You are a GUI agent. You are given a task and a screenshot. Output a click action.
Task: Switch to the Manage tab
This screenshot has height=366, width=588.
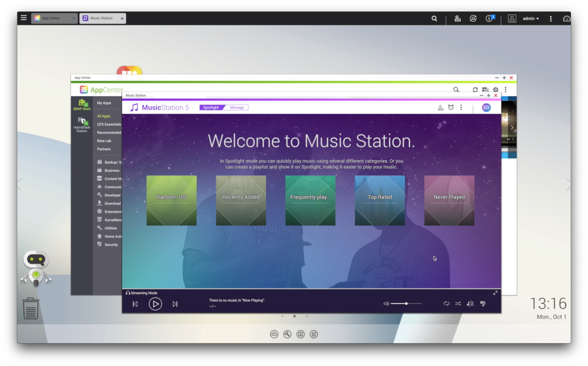click(x=237, y=107)
